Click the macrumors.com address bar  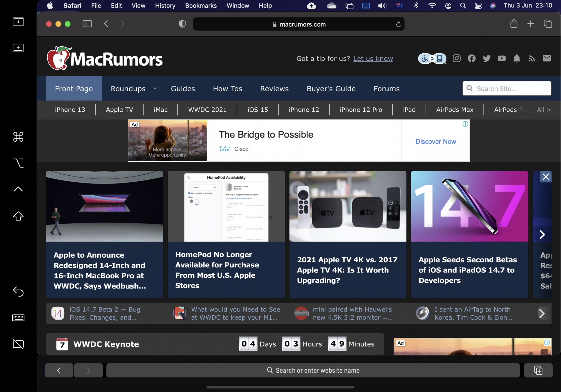click(299, 24)
